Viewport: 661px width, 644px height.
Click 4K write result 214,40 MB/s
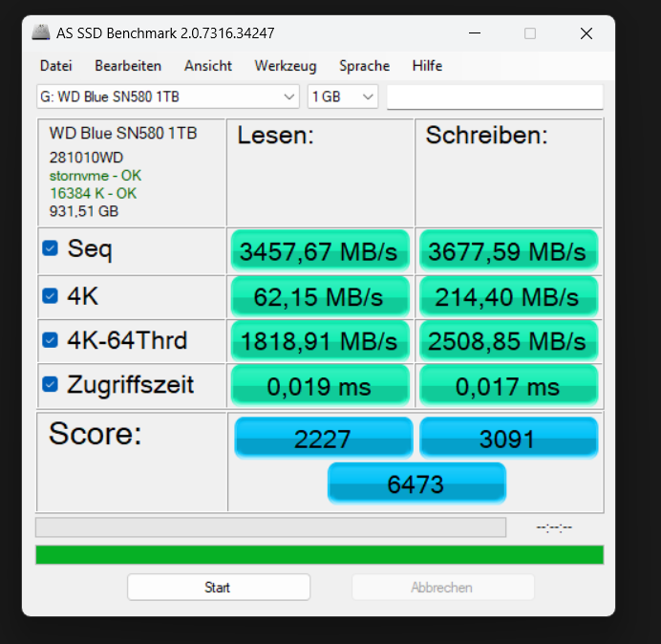click(508, 296)
